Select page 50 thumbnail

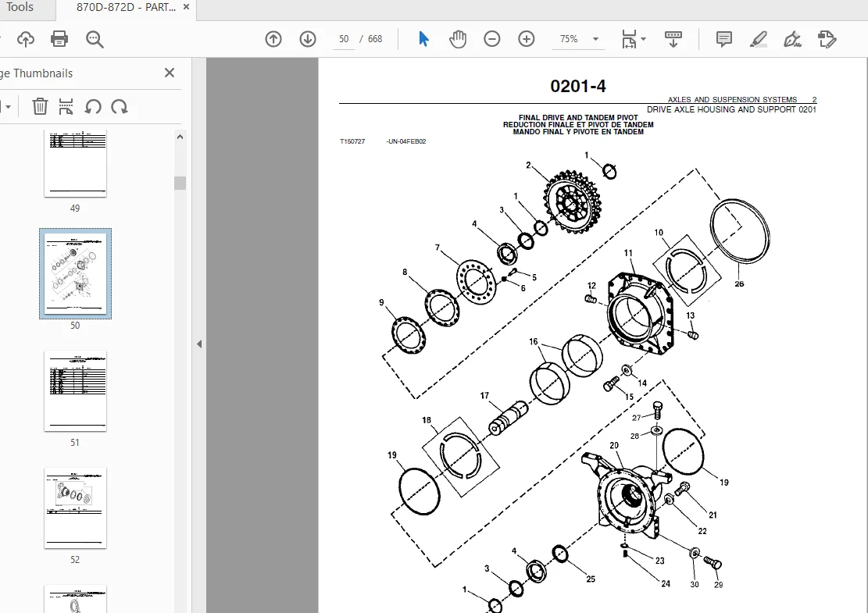coord(75,273)
